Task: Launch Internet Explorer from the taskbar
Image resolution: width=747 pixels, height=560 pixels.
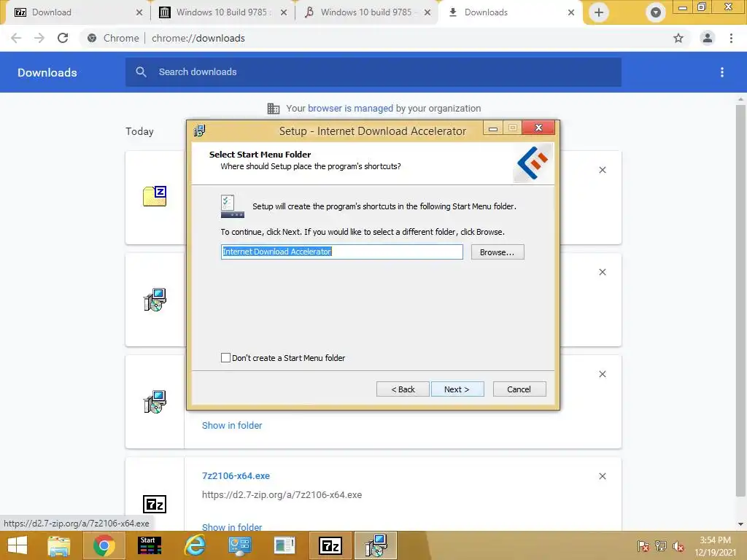Action: (195, 545)
